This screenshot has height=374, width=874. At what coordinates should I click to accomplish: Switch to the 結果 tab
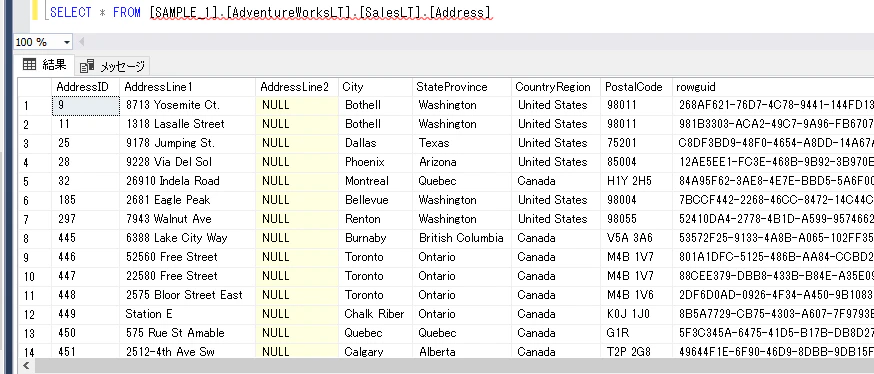45,65
